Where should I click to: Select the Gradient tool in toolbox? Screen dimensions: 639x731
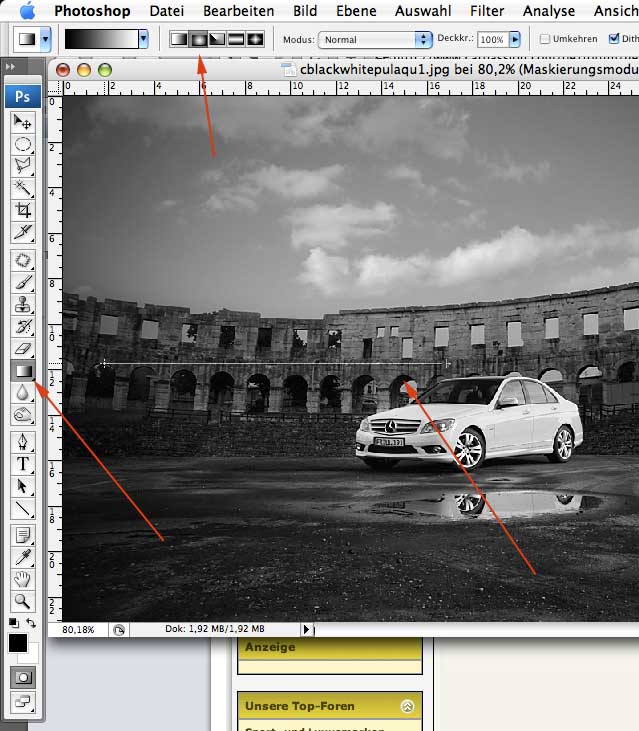[22, 371]
